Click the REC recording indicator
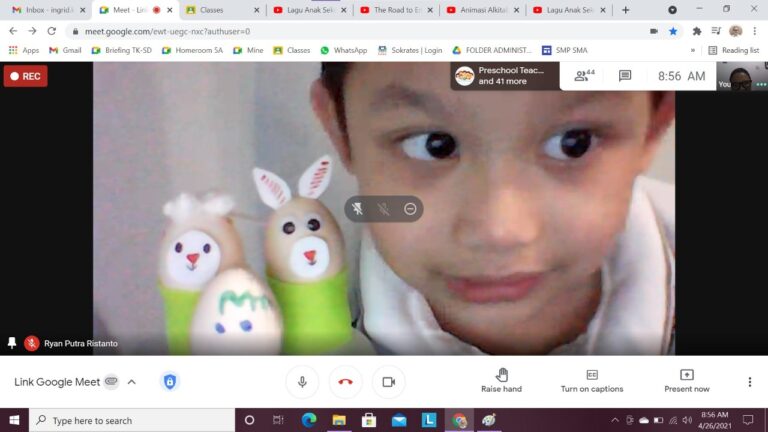 point(25,76)
